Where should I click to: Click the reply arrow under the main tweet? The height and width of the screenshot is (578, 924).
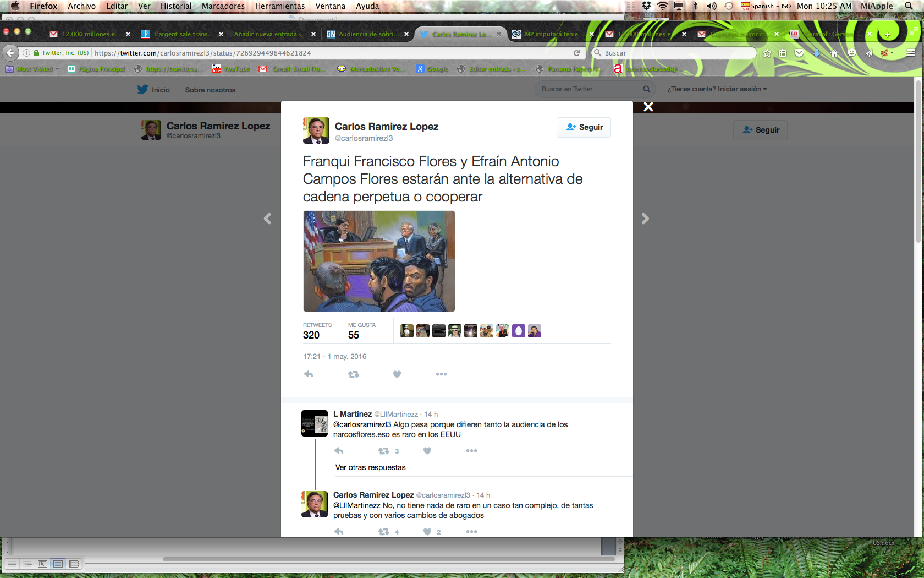(309, 374)
